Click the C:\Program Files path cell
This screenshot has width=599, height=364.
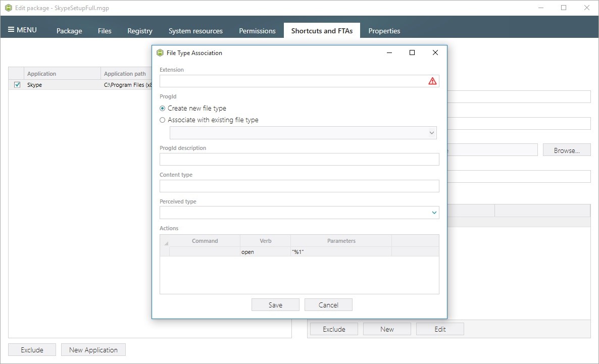click(126, 85)
